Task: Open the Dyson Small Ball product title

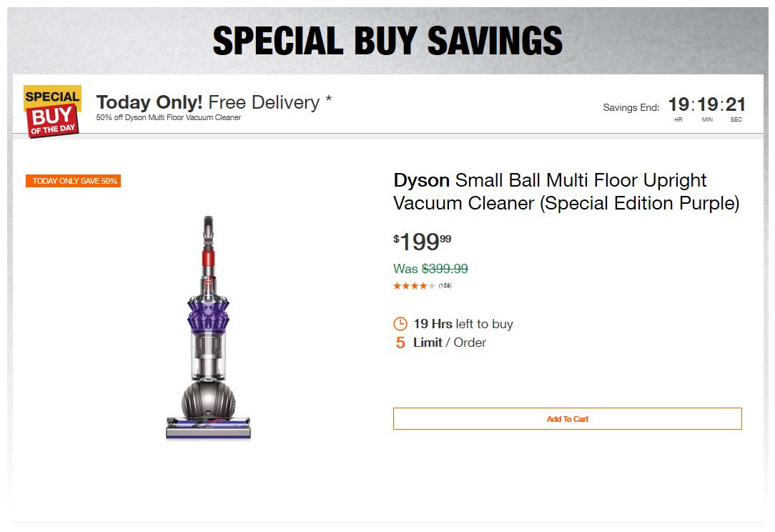Action: (x=566, y=192)
